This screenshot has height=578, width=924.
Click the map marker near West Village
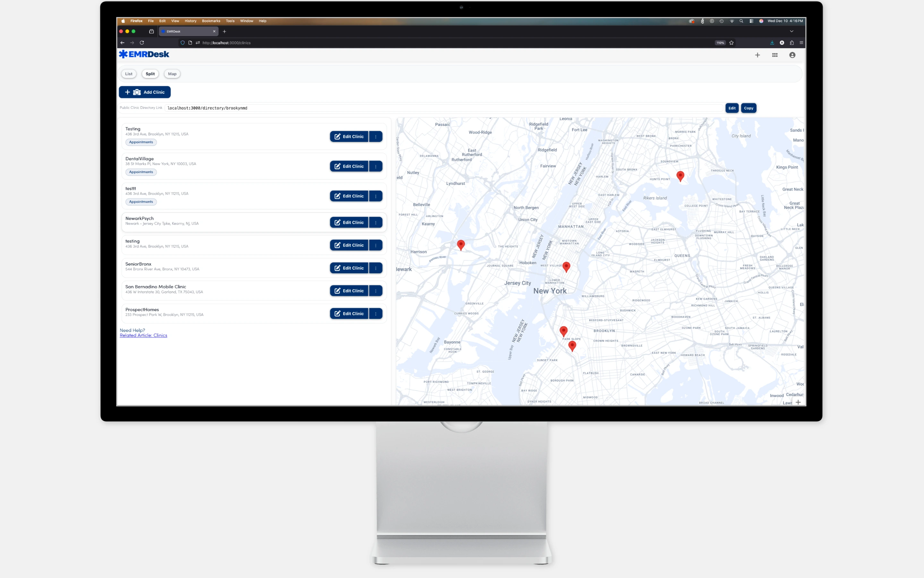click(566, 267)
